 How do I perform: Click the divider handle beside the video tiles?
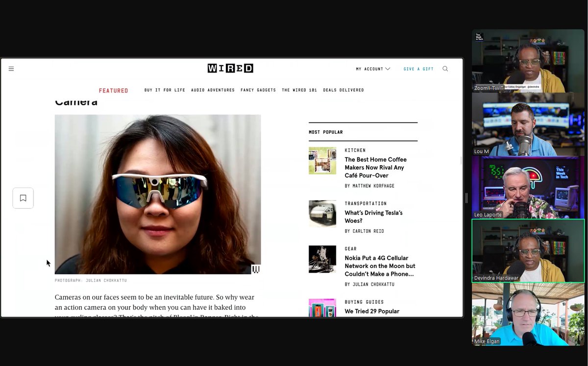[x=466, y=198]
